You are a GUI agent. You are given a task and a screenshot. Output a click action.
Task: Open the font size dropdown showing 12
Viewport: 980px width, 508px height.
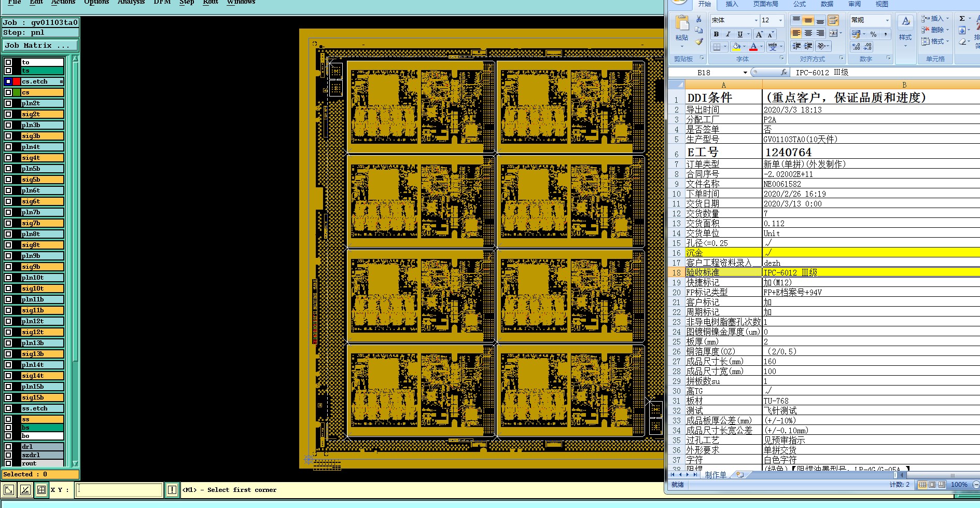(x=780, y=20)
